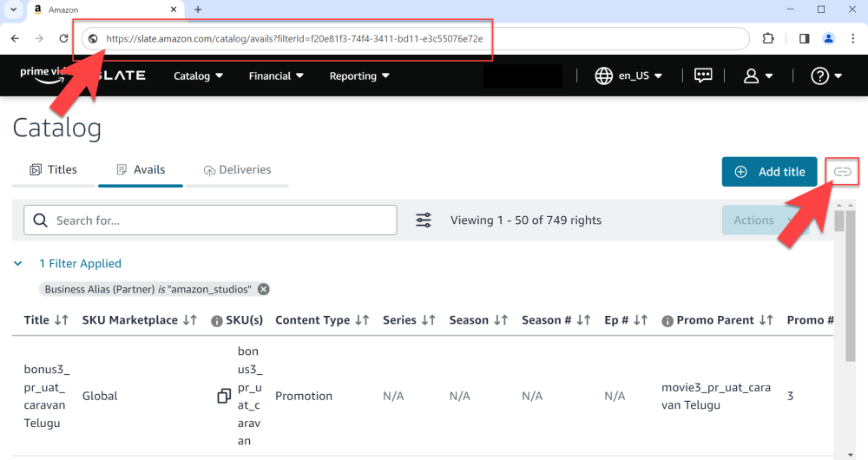The width and height of the screenshot is (868, 460).
Task: Expand the Financial navigation menu
Action: [276, 76]
